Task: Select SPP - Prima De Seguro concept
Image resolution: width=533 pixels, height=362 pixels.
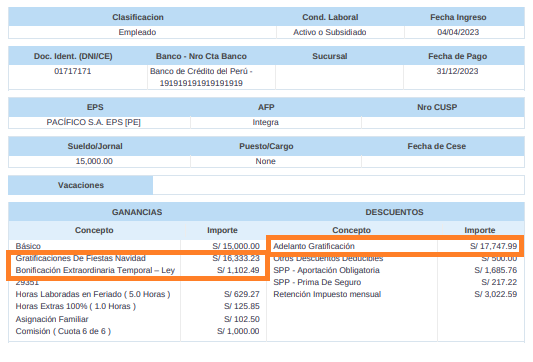Action: point(317,282)
